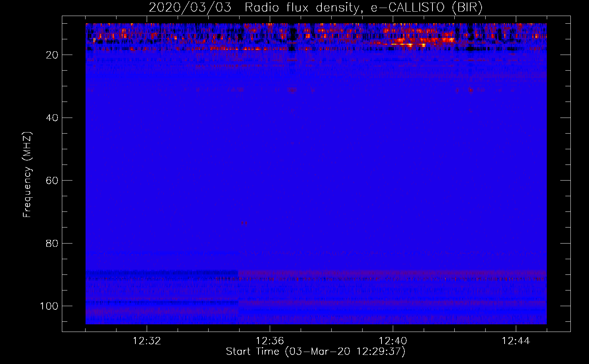Screen dimensions: 589x364
Task: Click the red spot near 31 MHz at 12:42
Action: click(471, 90)
